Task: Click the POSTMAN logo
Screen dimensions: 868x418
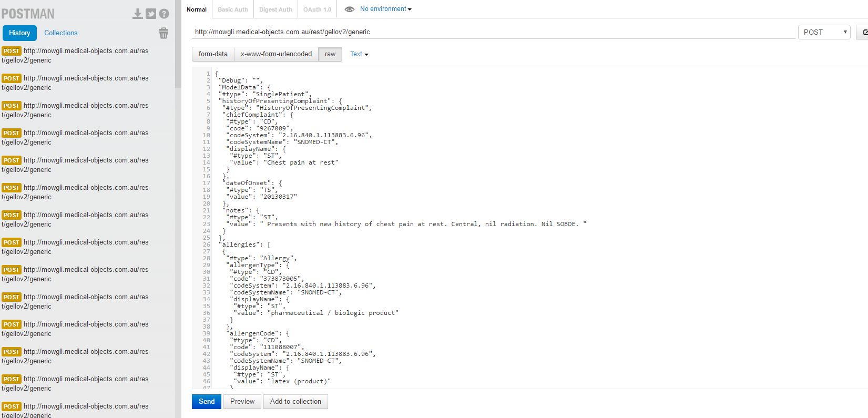Action: click(x=28, y=14)
